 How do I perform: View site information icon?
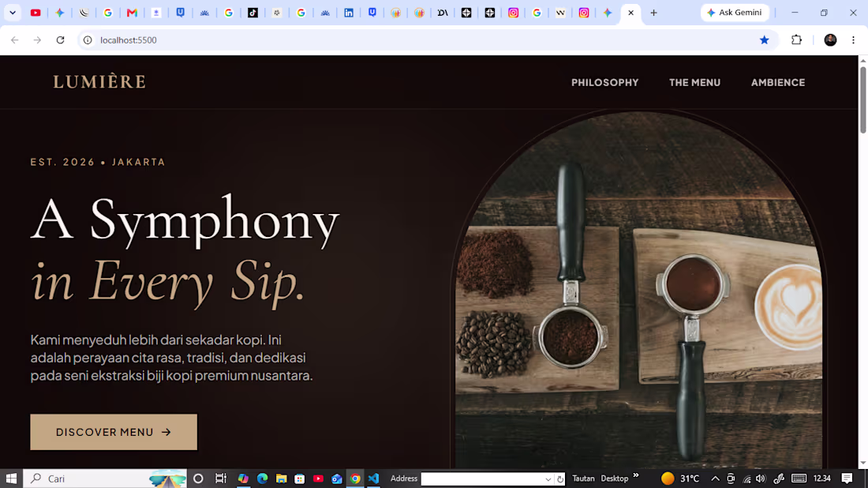(88, 40)
